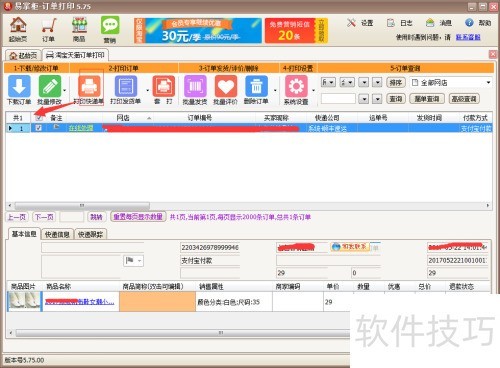500x368 pixels.
Task: Click the 删除订单 trash can icon
Action: pos(256,86)
